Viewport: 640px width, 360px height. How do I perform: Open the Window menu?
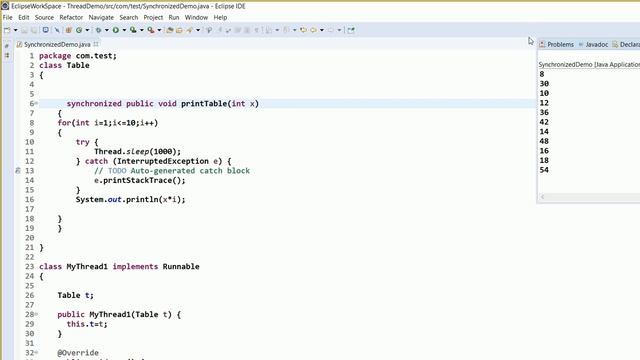tap(196, 18)
